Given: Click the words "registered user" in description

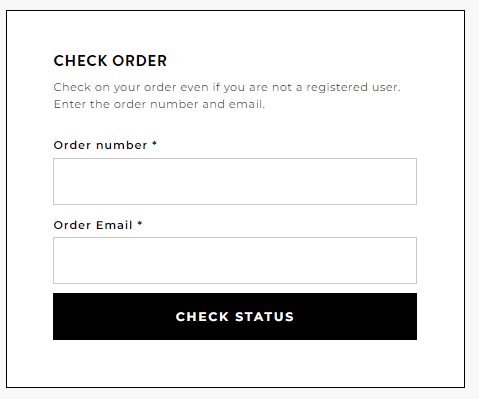Looking at the screenshot, I should 353,87.
